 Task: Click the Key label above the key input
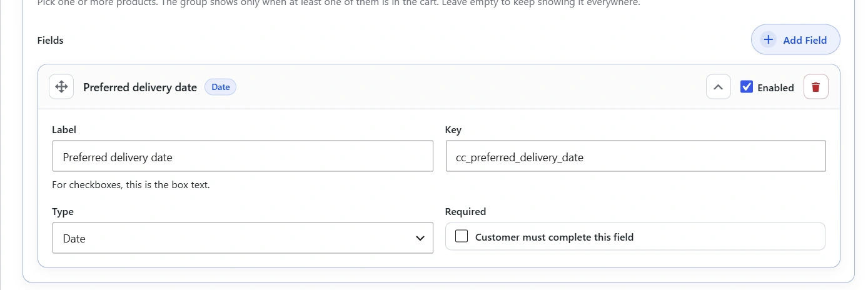point(453,130)
